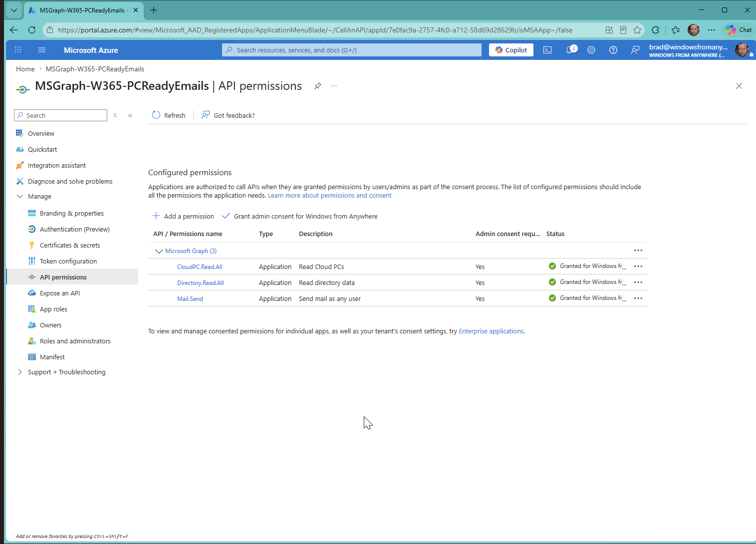
Task: Focus the sidebar Search field
Action: click(x=61, y=115)
